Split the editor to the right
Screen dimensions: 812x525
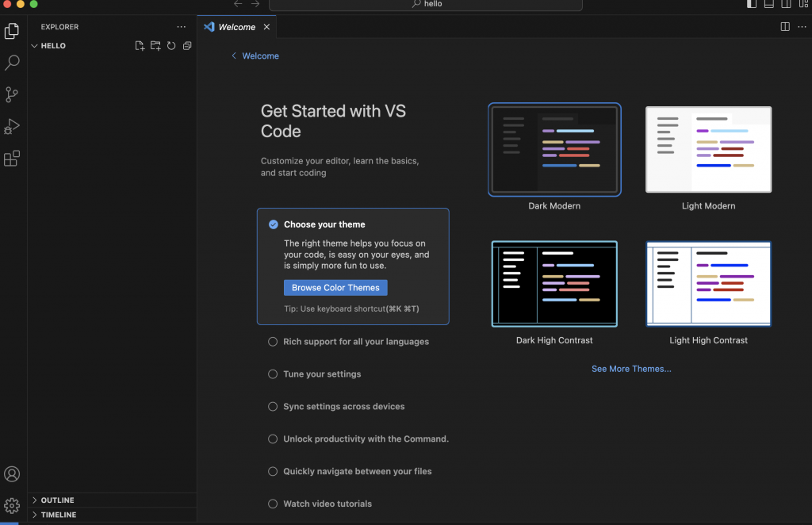[785, 26]
